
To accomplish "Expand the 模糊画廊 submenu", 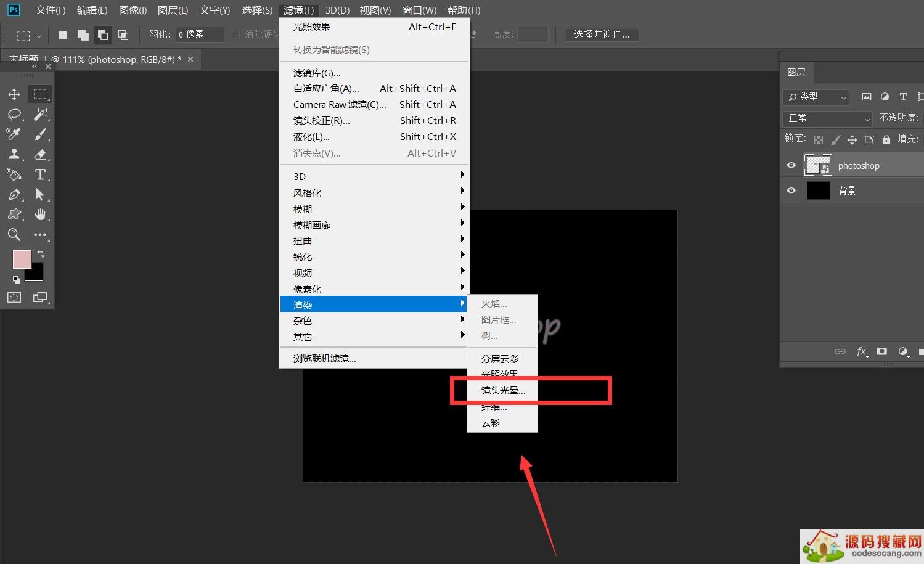I will pyautogui.click(x=375, y=225).
